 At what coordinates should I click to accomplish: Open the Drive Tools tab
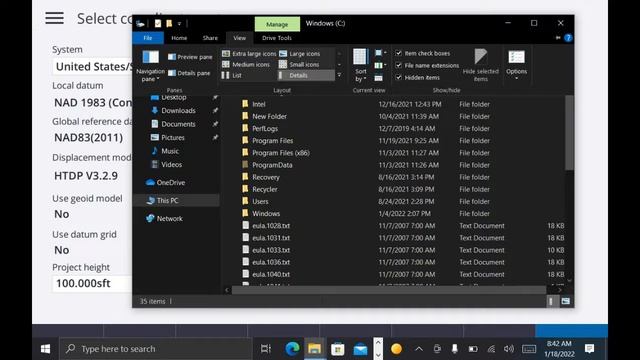coord(277,38)
